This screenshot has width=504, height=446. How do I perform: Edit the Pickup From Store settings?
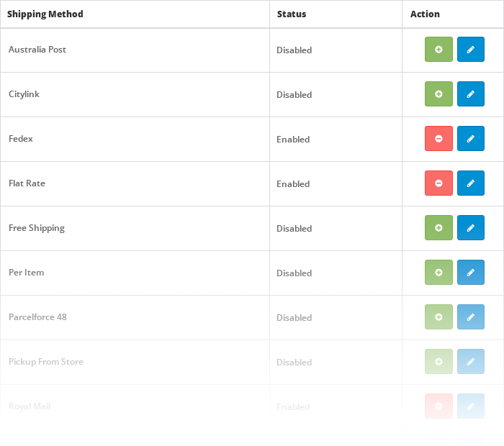point(471,362)
